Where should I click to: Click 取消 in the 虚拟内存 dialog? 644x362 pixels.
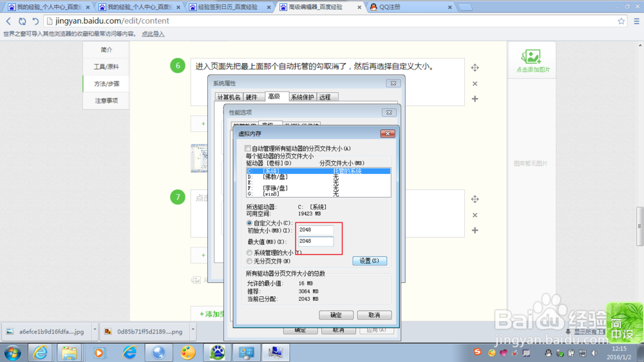pyautogui.click(x=374, y=315)
